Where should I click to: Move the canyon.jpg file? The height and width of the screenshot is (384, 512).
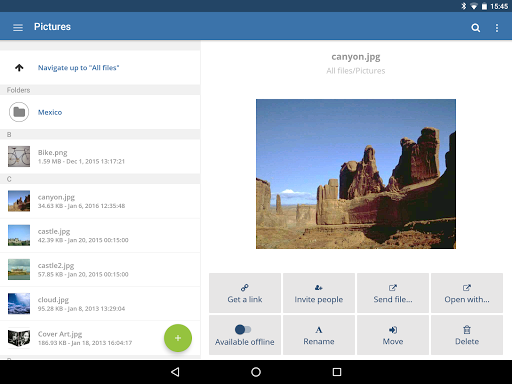click(393, 335)
